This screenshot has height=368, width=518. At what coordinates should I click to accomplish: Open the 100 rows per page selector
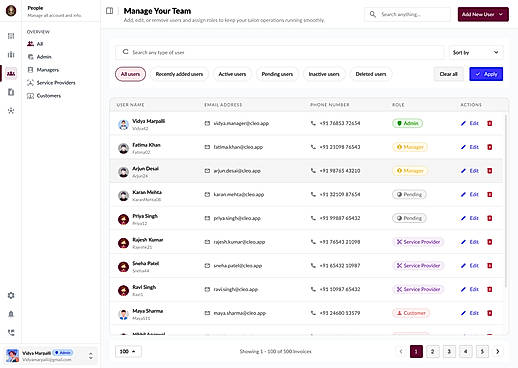pyautogui.click(x=128, y=351)
